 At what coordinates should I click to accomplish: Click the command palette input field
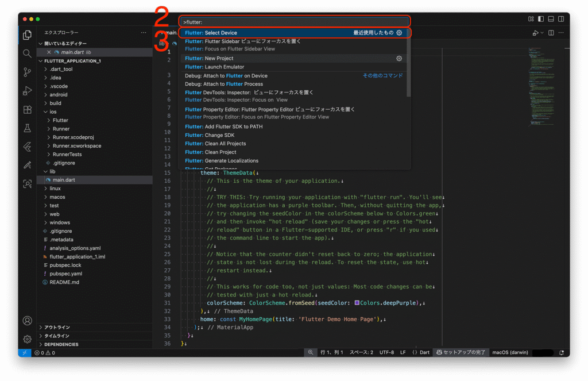coord(294,22)
